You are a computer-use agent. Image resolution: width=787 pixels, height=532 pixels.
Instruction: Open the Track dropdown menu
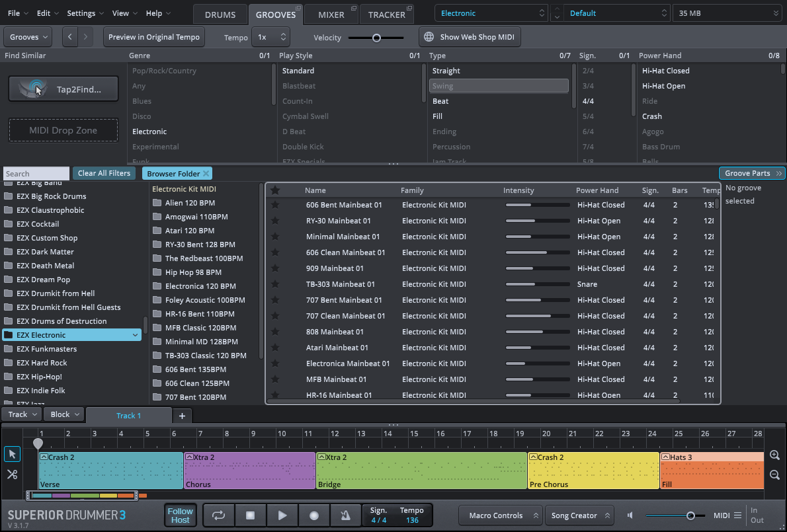click(22, 414)
